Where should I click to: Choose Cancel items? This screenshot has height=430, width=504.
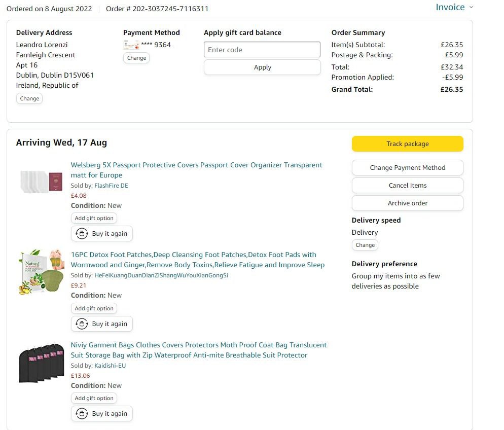pyautogui.click(x=407, y=185)
